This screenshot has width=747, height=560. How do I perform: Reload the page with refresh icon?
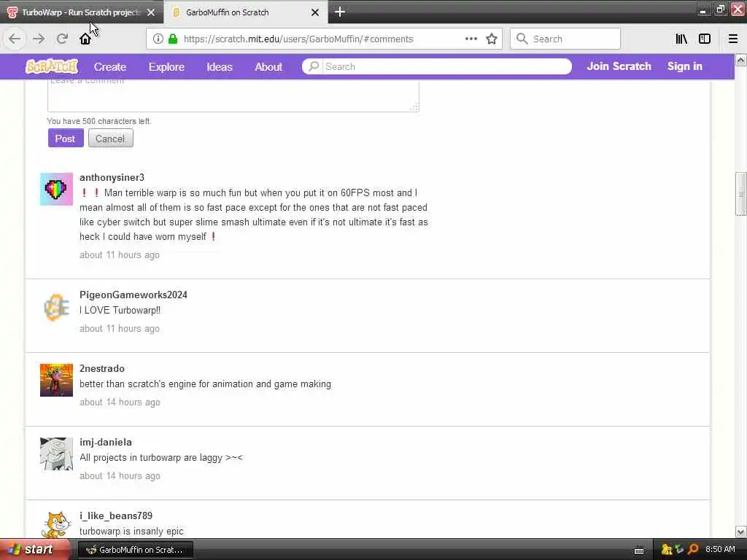click(x=62, y=39)
